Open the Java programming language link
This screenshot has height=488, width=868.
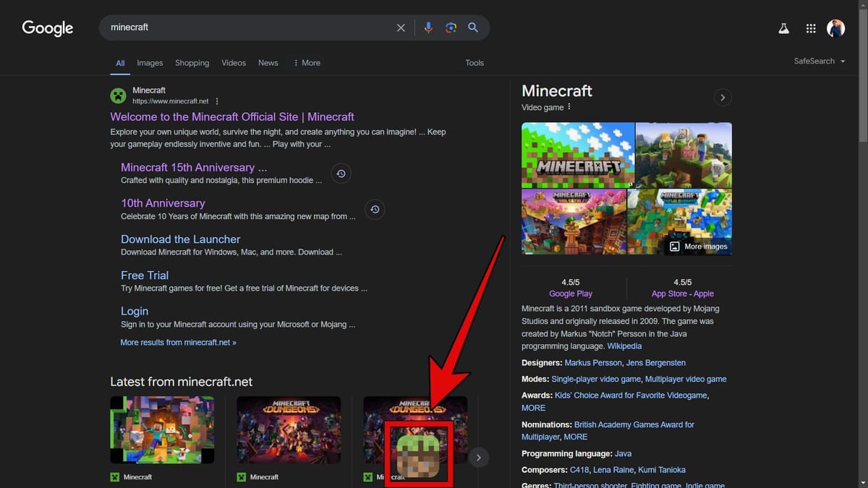point(621,454)
